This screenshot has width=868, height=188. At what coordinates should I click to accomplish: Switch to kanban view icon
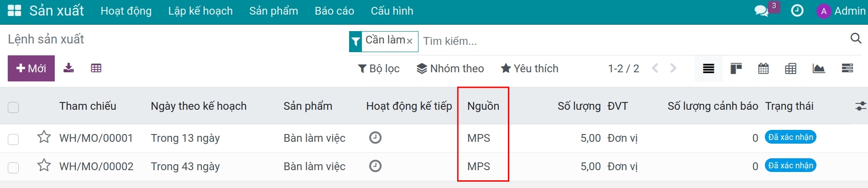tap(736, 69)
